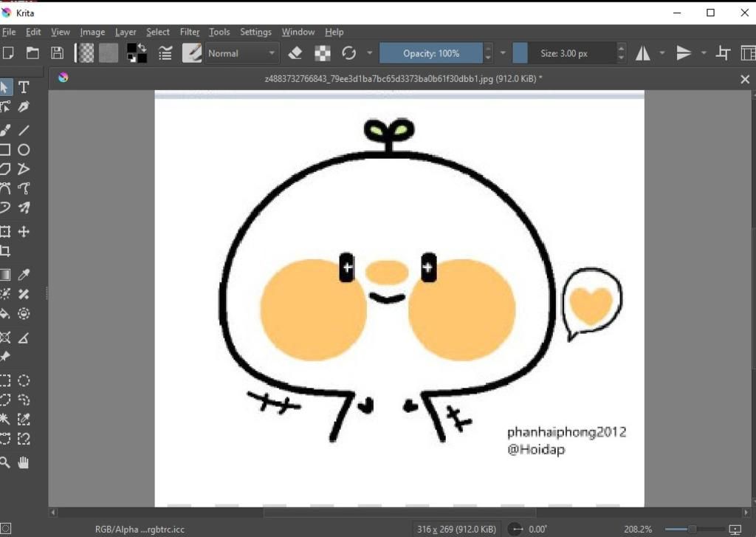This screenshot has height=537, width=756.
Task: Select the Contiguous Selection wand tool
Action: point(5,419)
